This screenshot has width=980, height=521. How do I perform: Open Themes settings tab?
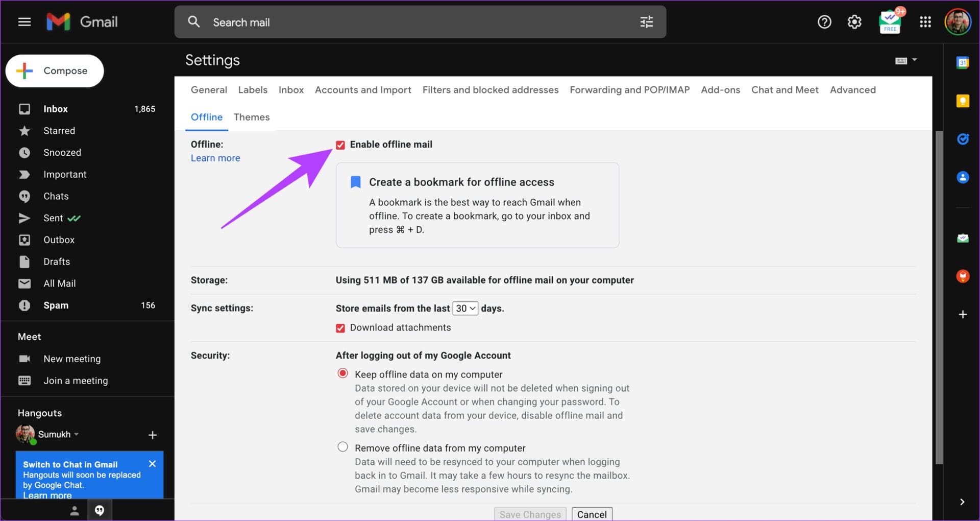252,117
